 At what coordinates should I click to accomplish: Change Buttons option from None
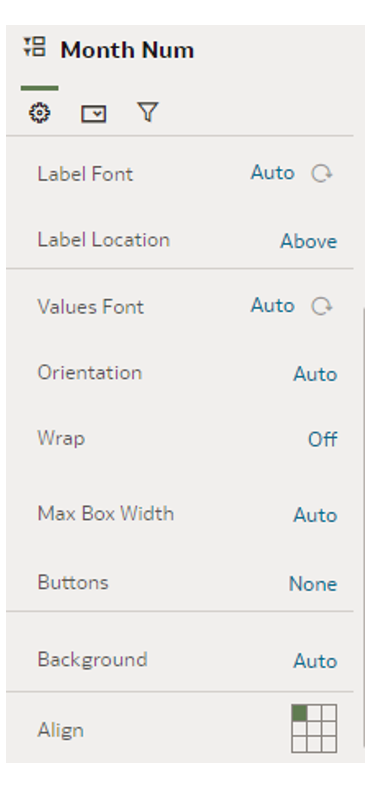point(313,584)
